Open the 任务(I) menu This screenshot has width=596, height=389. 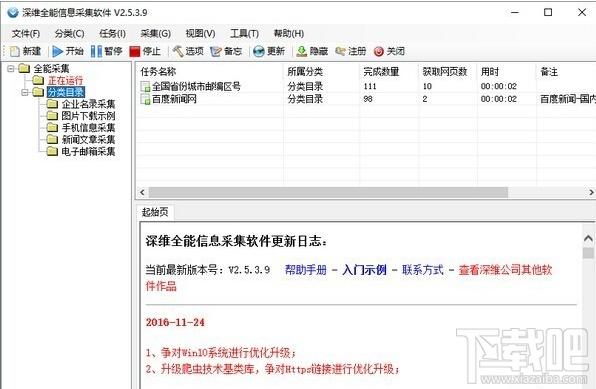pos(112,33)
